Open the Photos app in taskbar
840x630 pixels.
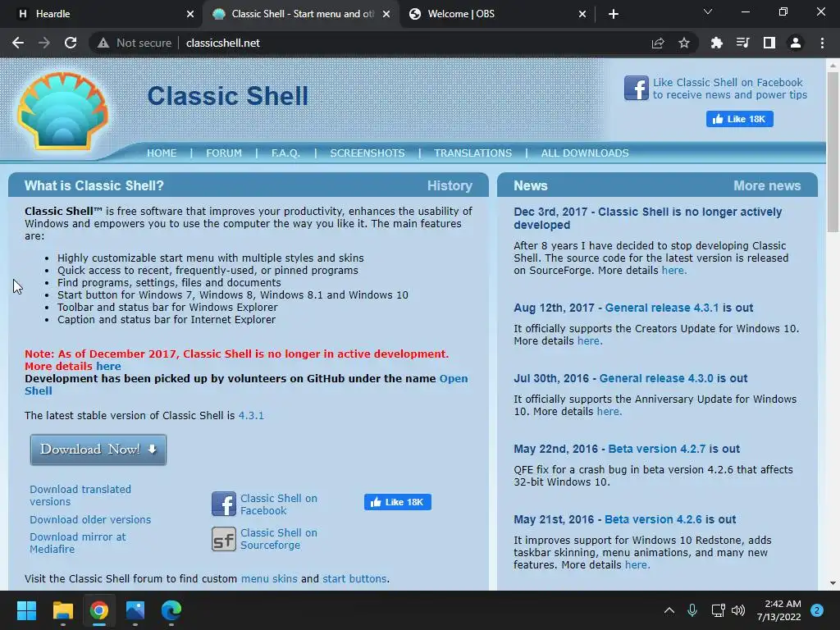click(135, 610)
